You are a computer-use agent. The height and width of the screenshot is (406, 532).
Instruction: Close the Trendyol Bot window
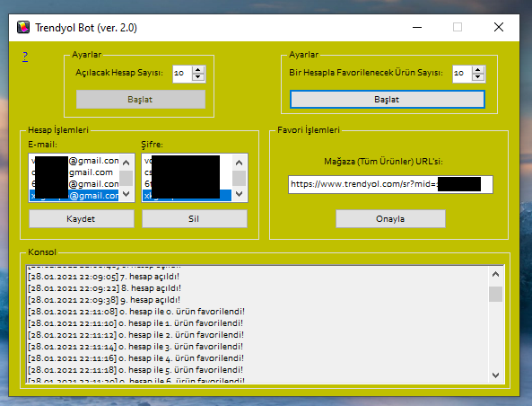point(499,27)
